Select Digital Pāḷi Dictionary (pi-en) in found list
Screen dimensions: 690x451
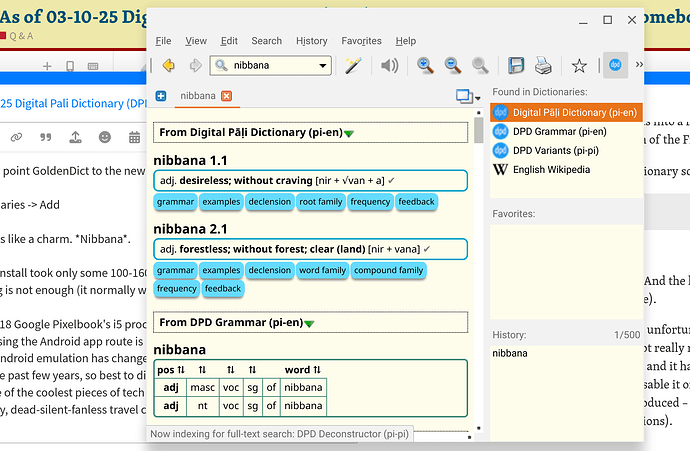[566, 113]
